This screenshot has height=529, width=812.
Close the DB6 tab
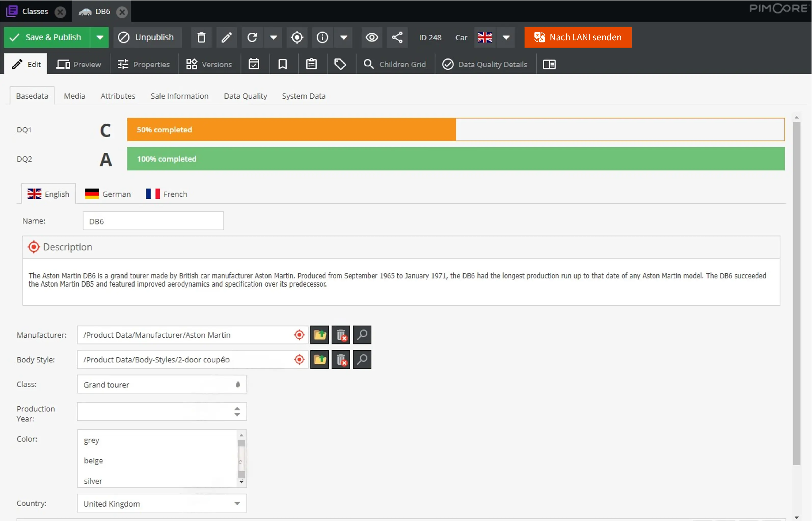coord(122,12)
